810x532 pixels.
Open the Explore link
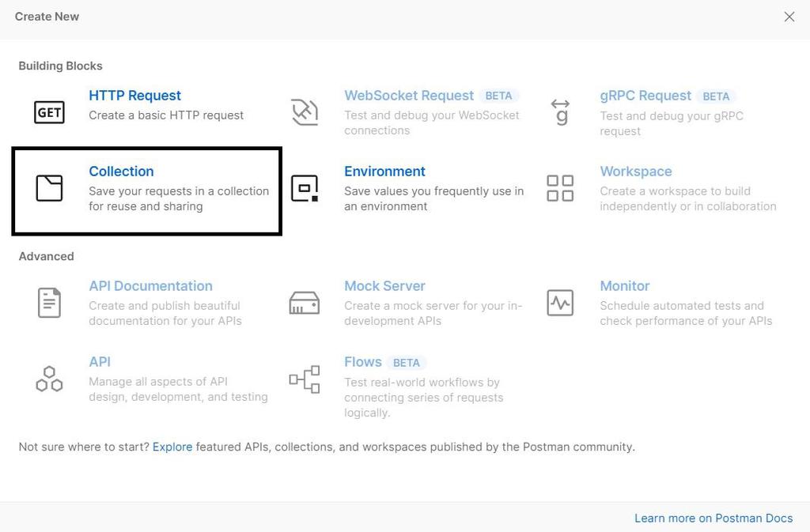pos(172,447)
